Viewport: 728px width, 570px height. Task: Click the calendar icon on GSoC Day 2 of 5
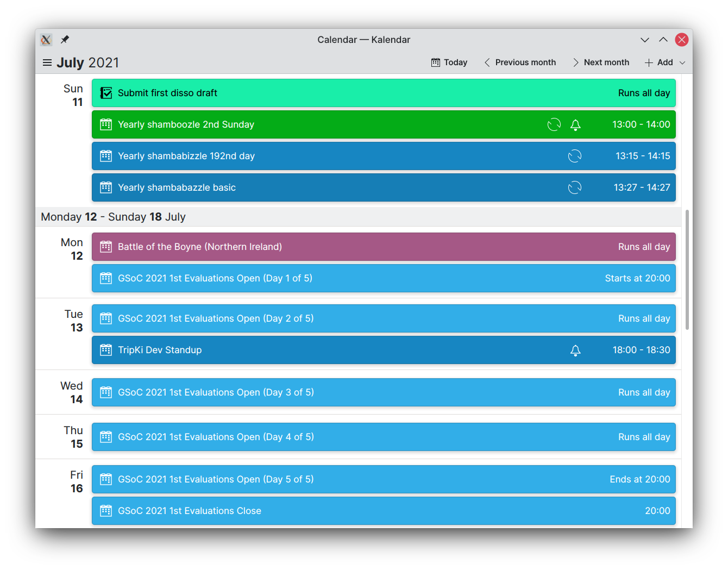[x=106, y=318]
